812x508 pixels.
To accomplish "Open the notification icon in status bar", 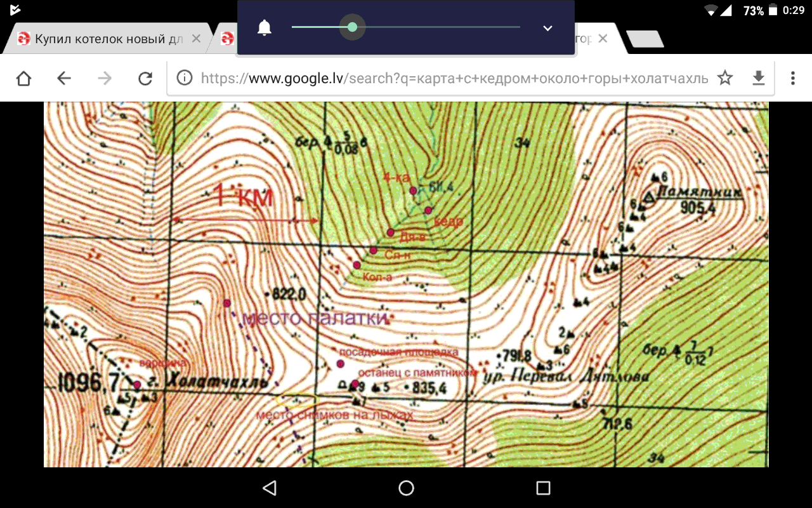I will [15, 10].
